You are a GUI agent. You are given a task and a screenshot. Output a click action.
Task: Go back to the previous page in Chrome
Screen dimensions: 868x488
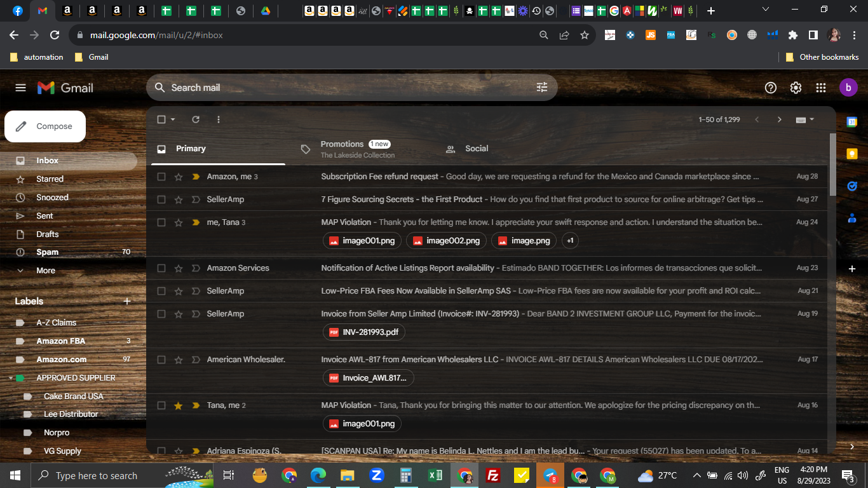click(14, 35)
